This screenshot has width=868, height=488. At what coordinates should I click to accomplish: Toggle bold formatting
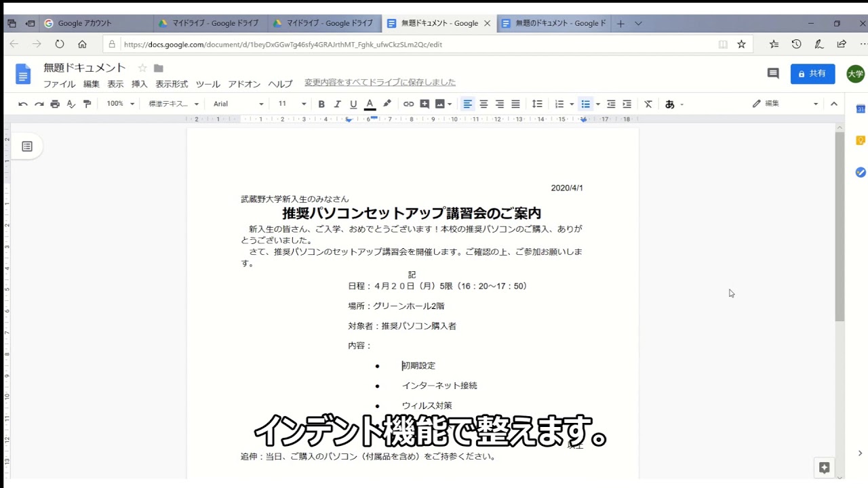pos(321,104)
